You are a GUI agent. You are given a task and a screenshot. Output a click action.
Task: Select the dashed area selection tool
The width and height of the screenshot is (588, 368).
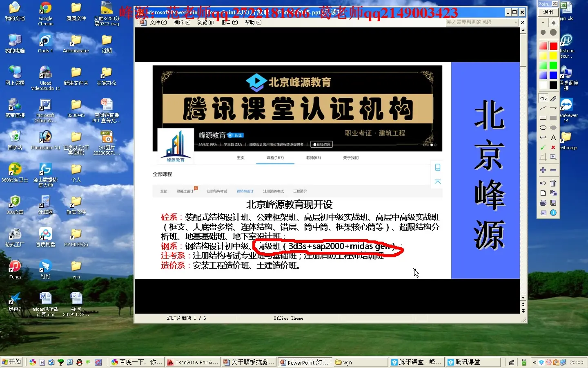543,157
